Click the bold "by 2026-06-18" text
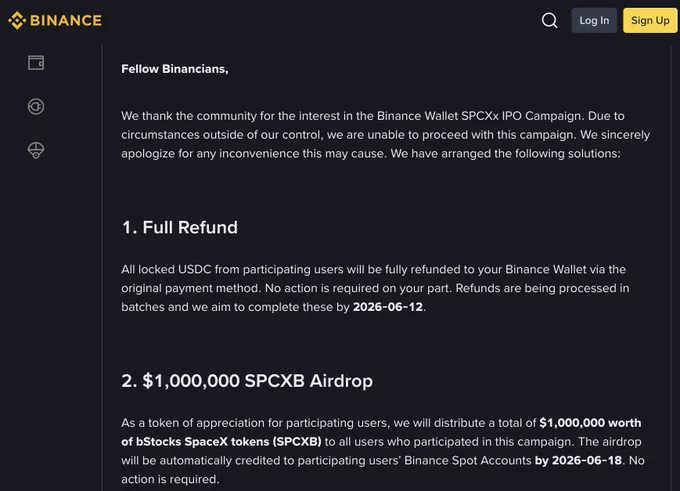This screenshot has height=491, width=680. pyautogui.click(x=579, y=460)
